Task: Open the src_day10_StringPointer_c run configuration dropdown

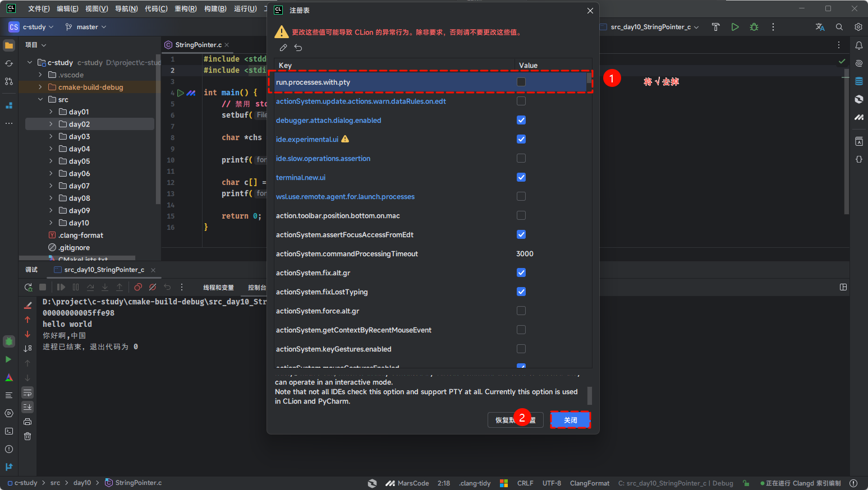Action: (651, 27)
